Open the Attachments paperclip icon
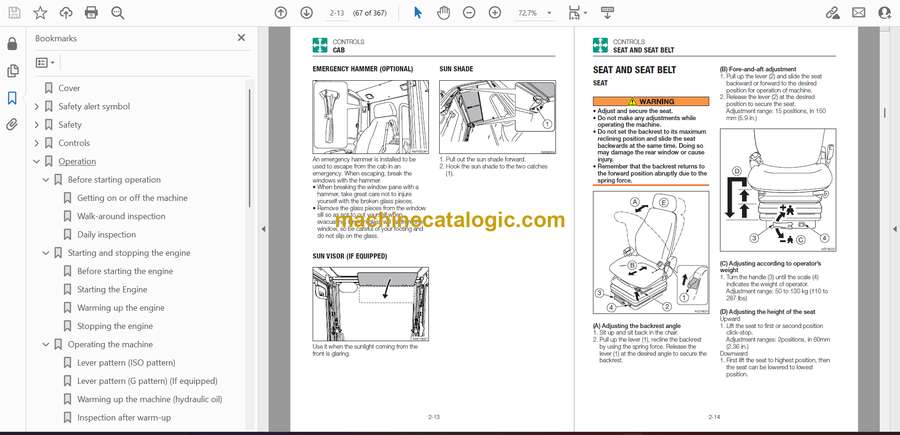900x435 pixels. (x=12, y=125)
